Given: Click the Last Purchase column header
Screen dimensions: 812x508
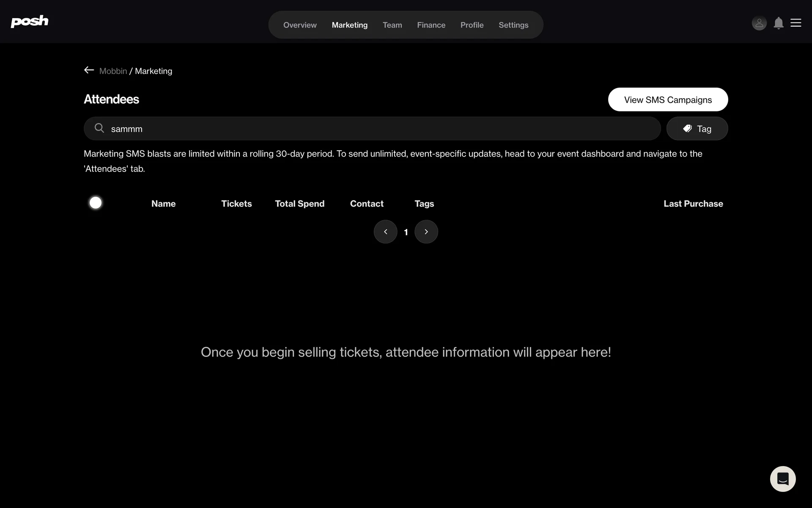Looking at the screenshot, I should 693,204.
